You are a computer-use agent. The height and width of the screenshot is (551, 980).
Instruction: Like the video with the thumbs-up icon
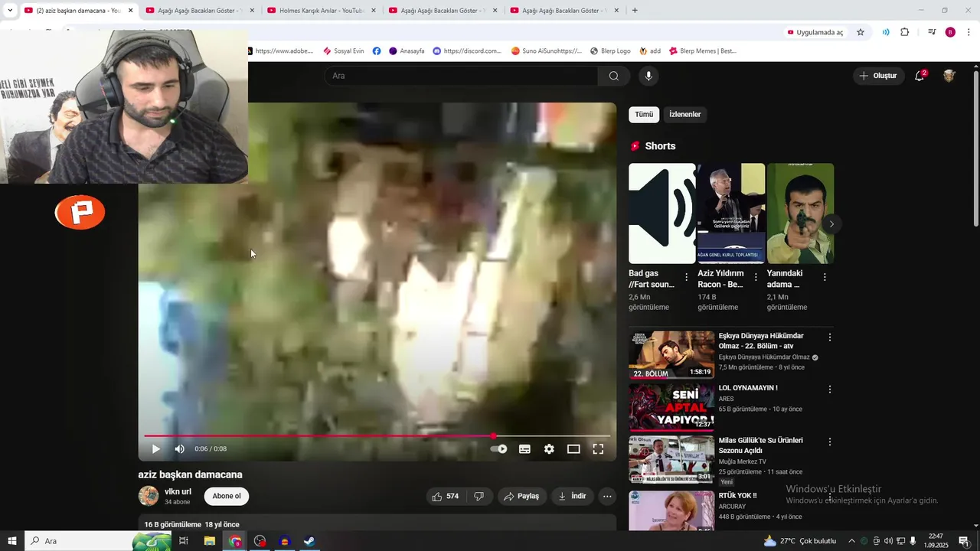point(446,497)
